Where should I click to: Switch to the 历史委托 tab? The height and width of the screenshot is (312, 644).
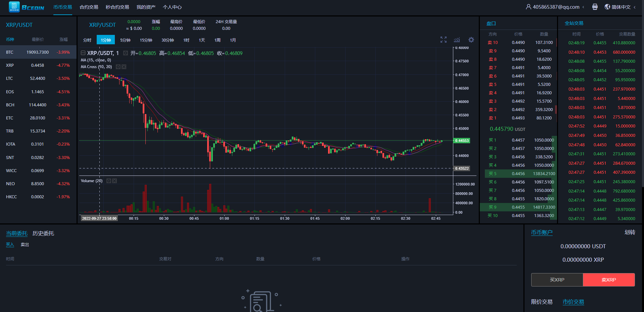point(43,233)
